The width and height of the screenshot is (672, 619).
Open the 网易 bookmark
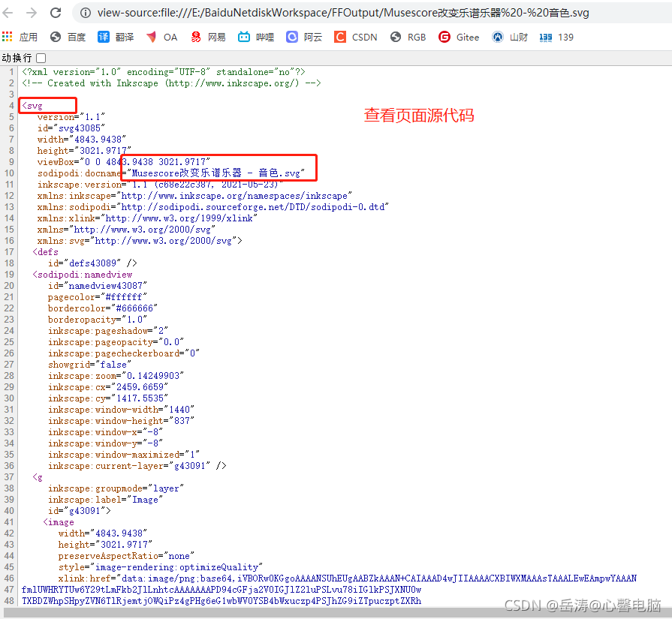[x=208, y=38]
